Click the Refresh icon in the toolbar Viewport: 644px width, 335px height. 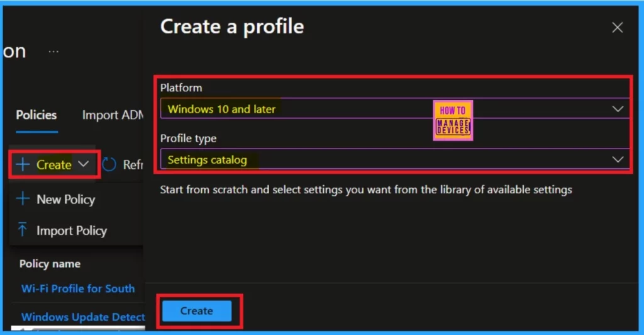(109, 164)
